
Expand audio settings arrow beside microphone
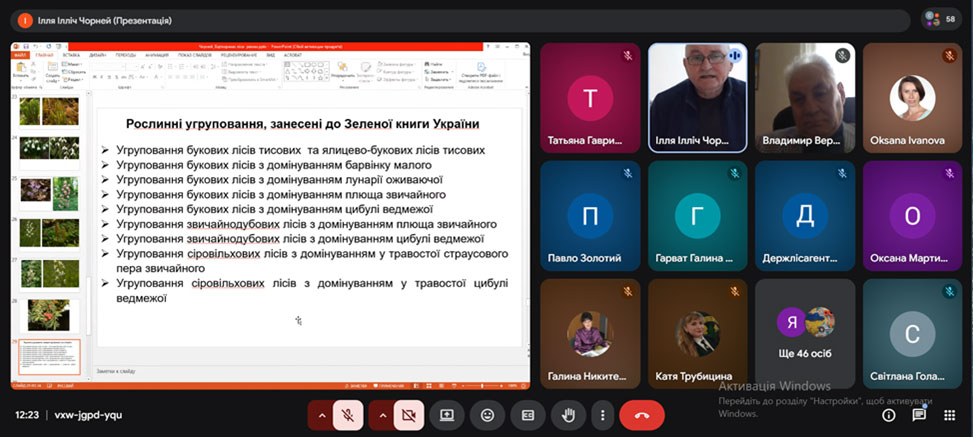point(321,415)
